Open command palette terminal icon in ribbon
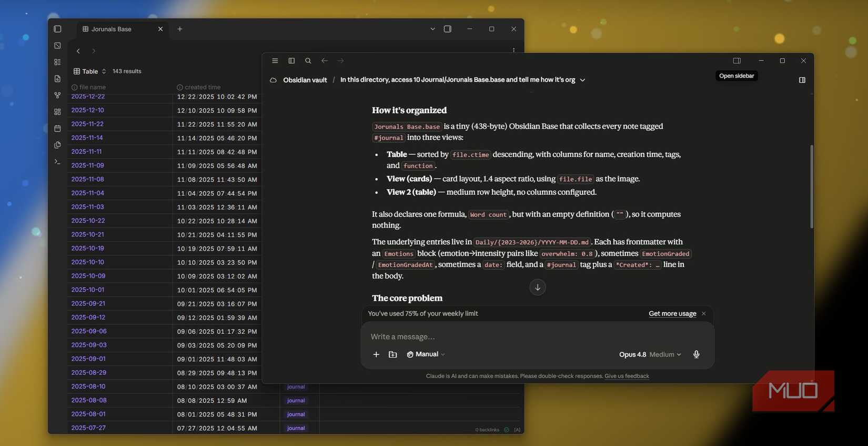This screenshot has height=446, width=868. pos(57,162)
